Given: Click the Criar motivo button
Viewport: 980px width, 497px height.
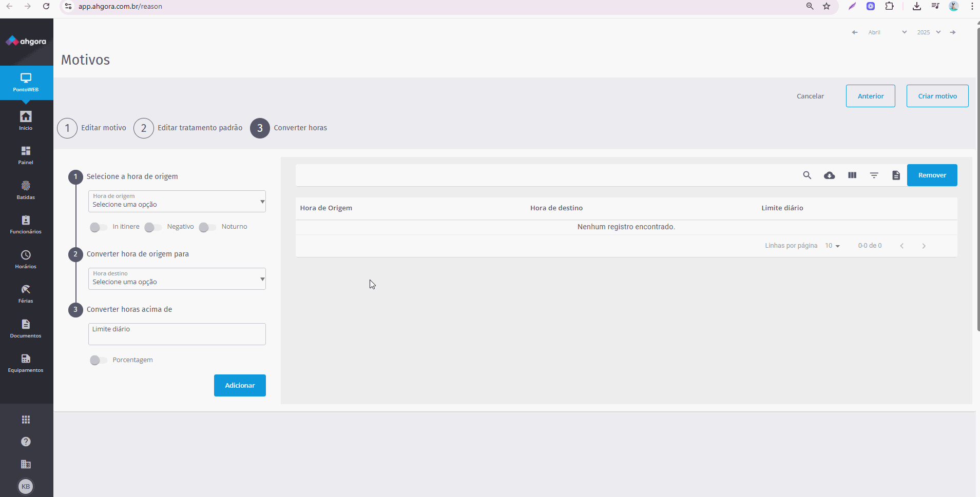Looking at the screenshot, I should [937, 96].
